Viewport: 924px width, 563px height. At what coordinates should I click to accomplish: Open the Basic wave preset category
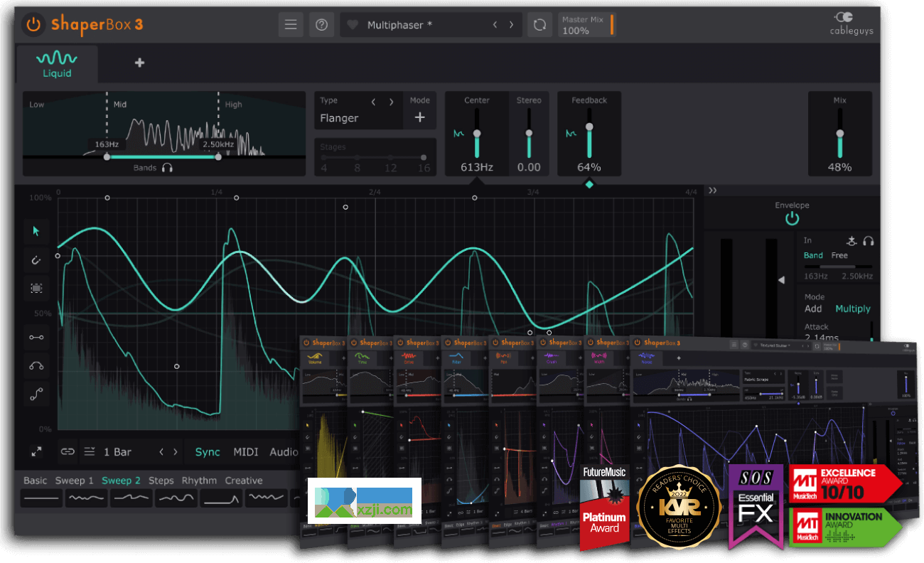click(36, 481)
